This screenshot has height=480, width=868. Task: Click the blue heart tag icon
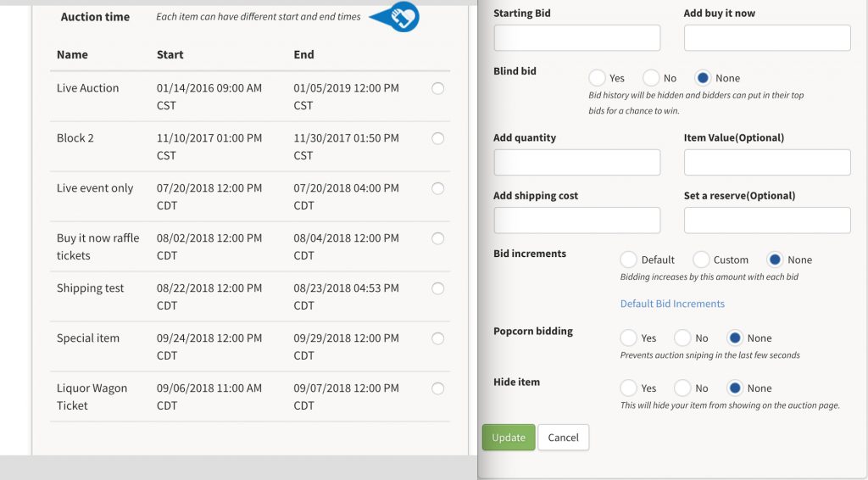pos(395,17)
